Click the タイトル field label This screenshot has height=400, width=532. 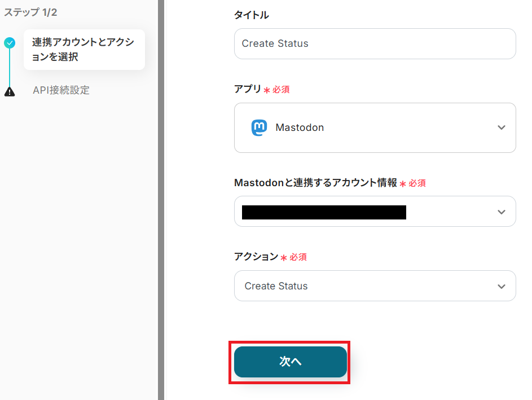[251, 15]
